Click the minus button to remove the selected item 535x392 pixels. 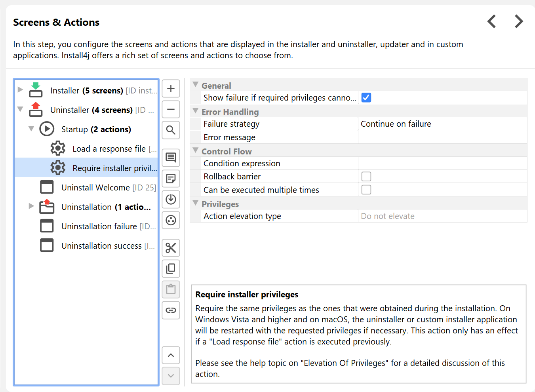pyautogui.click(x=171, y=109)
